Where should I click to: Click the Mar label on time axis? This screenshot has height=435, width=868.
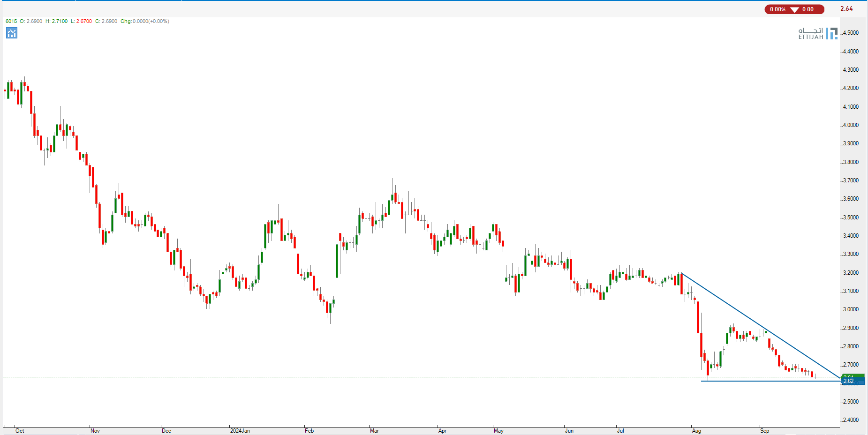[374, 430]
